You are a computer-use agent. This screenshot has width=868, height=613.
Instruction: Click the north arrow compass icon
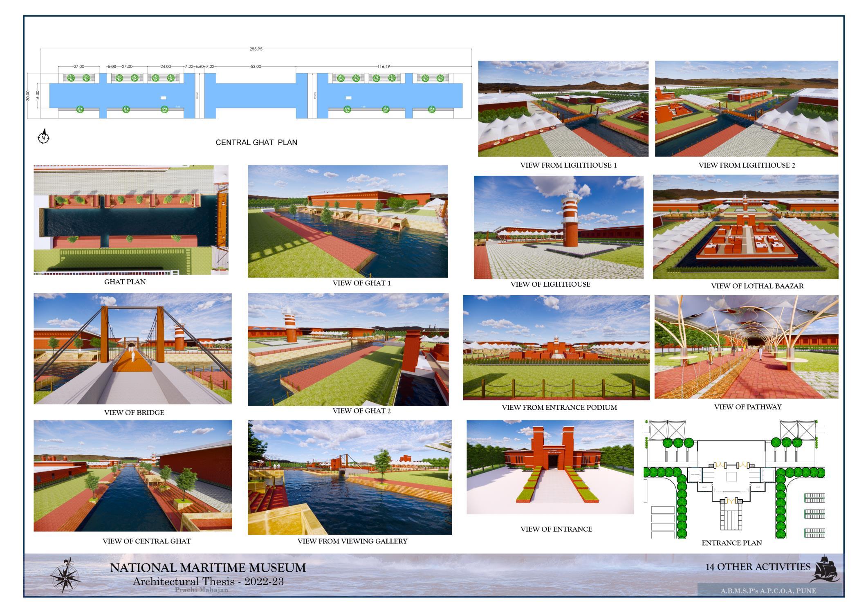click(44, 137)
